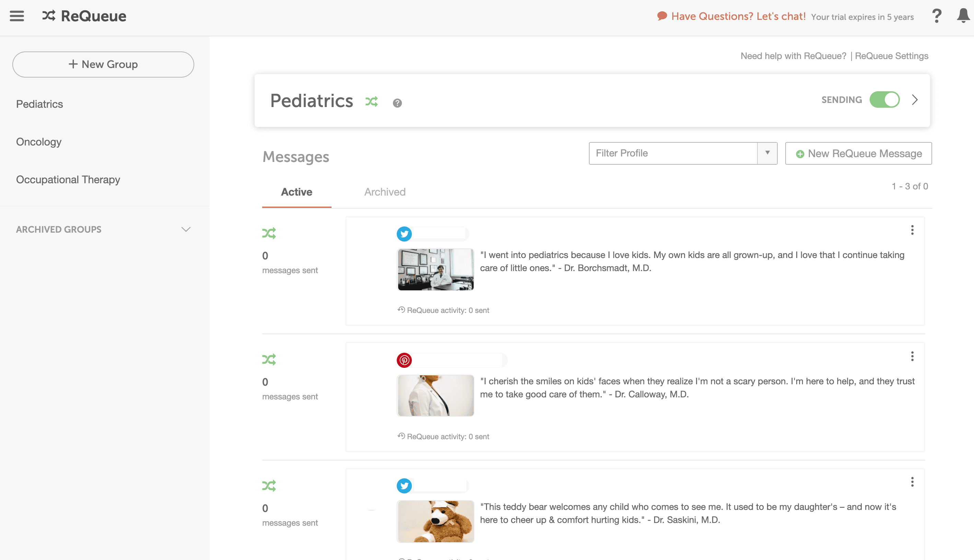Screen dimensions: 974x560
Task: Click Twitter icon on Dr. Borchsmadt message
Action: (404, 234)
